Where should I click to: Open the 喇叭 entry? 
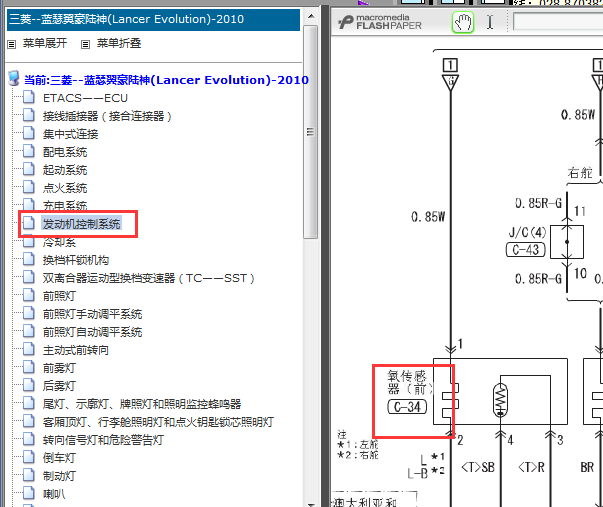(x=54, y=494)
